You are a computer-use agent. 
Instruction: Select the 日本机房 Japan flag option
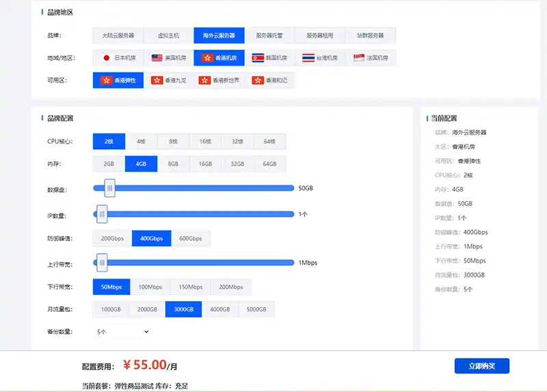118,58
